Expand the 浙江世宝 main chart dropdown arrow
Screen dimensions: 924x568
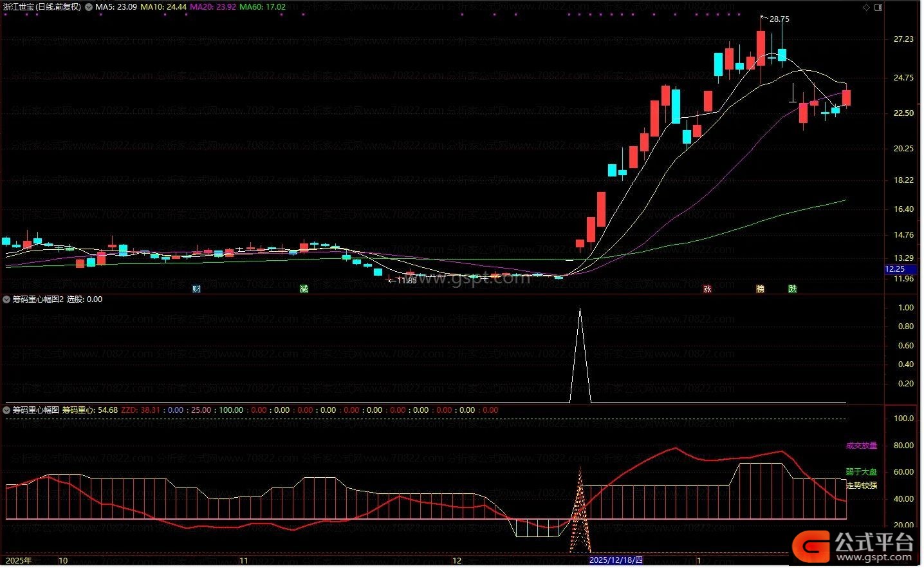89,7
